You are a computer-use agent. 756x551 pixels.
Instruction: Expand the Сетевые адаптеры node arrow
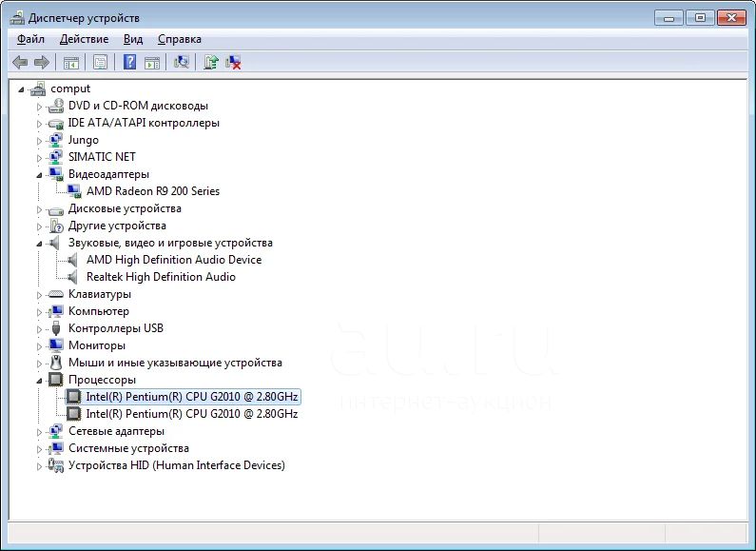point(39,432)
